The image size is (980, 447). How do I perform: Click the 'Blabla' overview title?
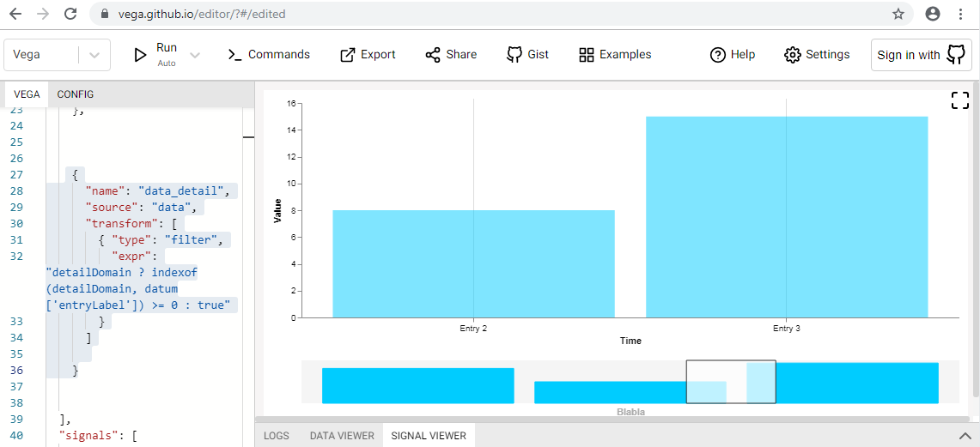click(x=630, y=412)
